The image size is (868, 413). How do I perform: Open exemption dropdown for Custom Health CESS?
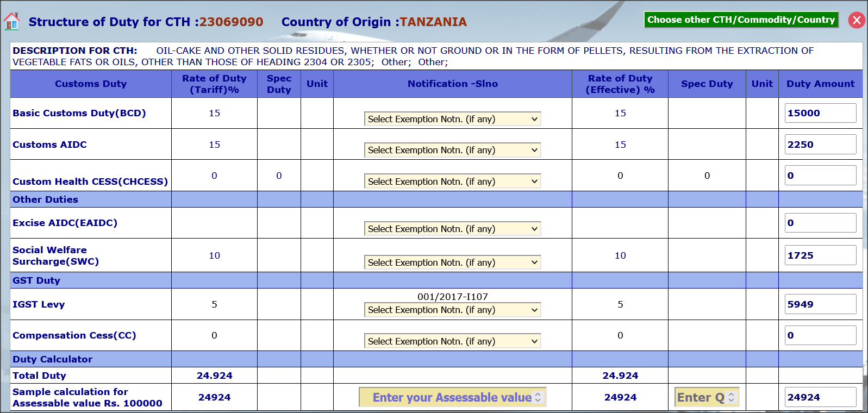pos(452,182)
